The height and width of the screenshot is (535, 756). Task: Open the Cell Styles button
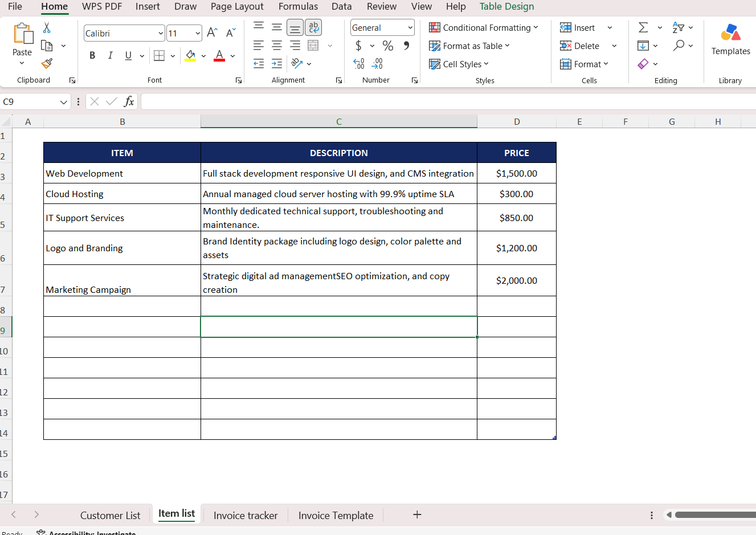(459, 64)
